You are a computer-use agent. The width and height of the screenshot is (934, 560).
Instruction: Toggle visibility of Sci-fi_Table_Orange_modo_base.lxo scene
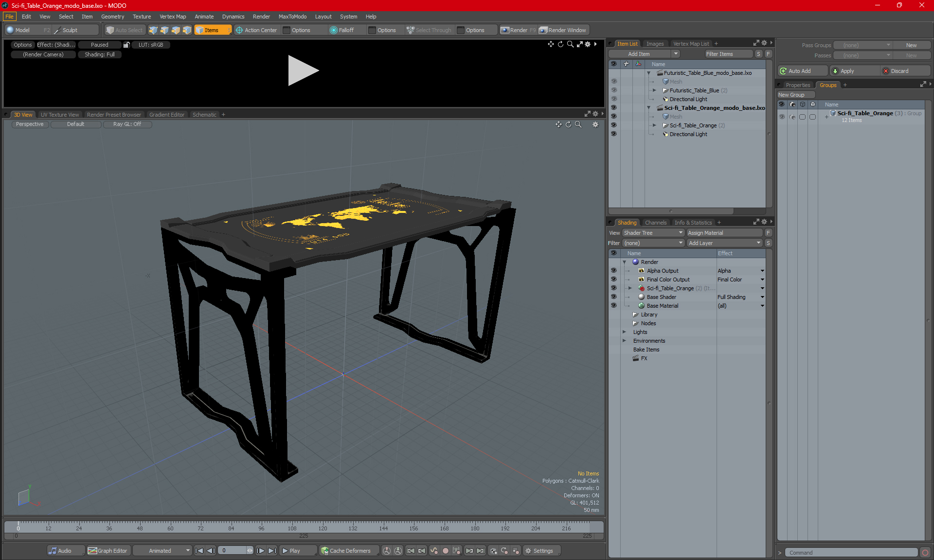click(x=614, y=108)
